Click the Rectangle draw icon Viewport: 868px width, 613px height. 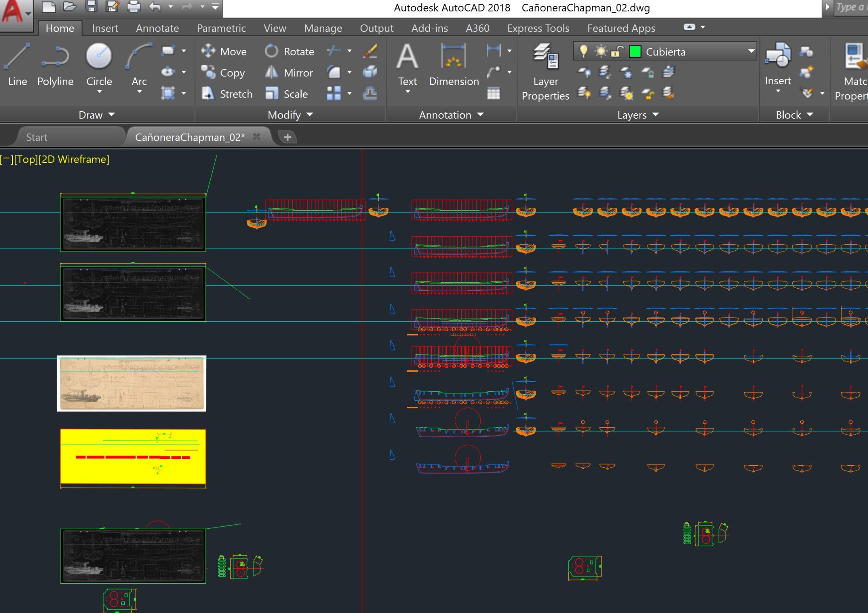click(x=168, y=51)
